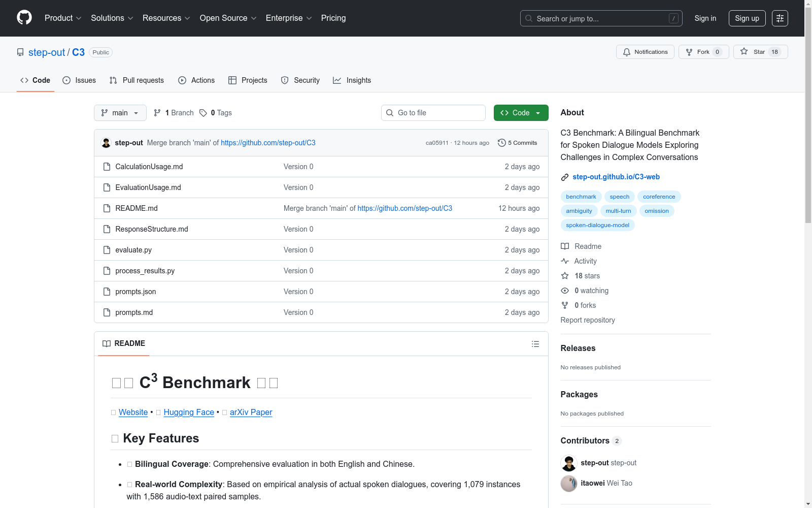Click the file icon for ResponseStructure.md
Screen dimensions: 812x508
(x=107, y=229)
